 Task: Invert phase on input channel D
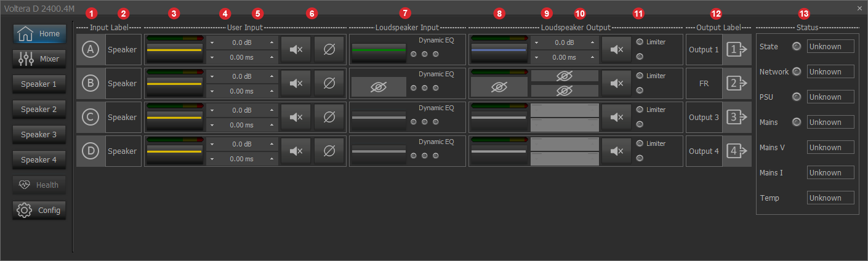(329, 151)
